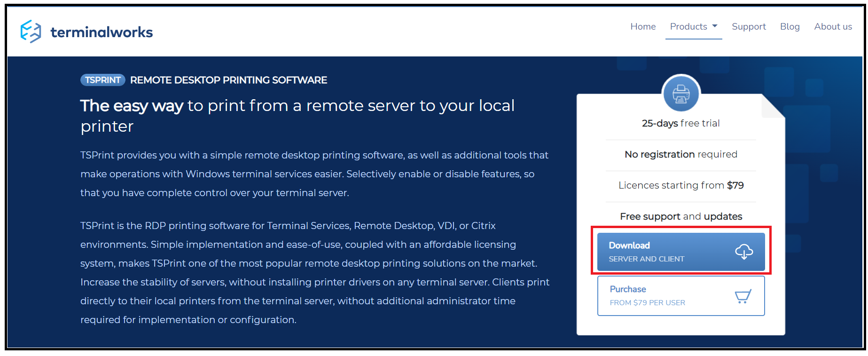Click 'No registration required' text
The height and width of the screenshot is (356, 868).
coord(680,154)
